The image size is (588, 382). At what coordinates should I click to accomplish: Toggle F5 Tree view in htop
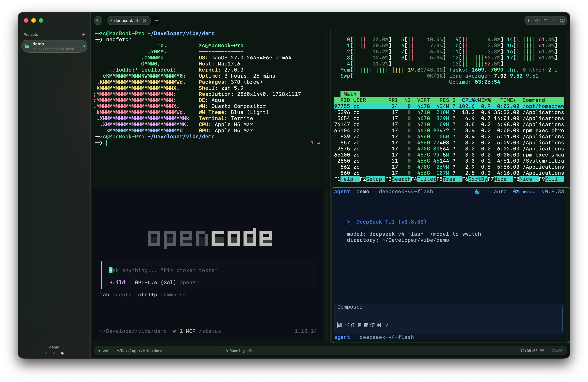pyautogui.click(x=449, y=179)
